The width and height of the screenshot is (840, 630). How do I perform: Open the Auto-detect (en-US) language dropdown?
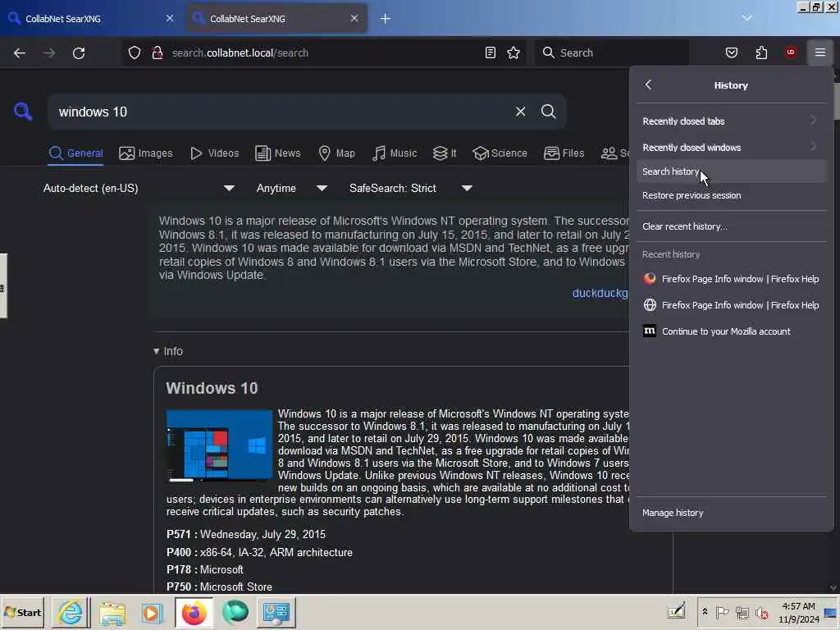(139, 188)
